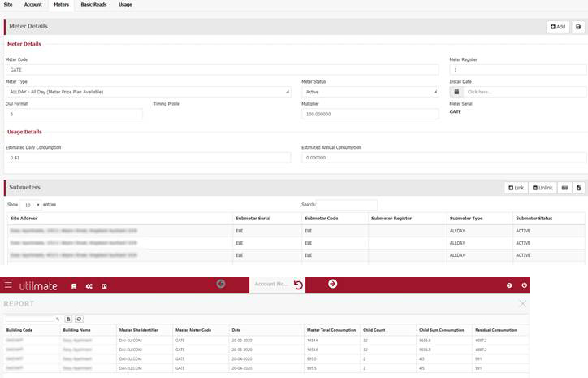This screenshot has height=378, width=588.
Task: Click the undo icon next to Account No
Action: click(x=298, y=285)
